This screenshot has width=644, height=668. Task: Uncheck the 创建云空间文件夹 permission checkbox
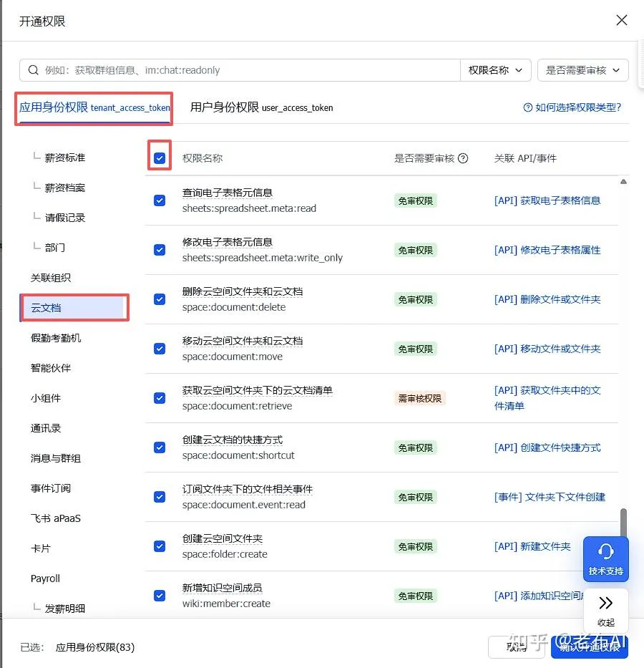[x=160, y=546]
